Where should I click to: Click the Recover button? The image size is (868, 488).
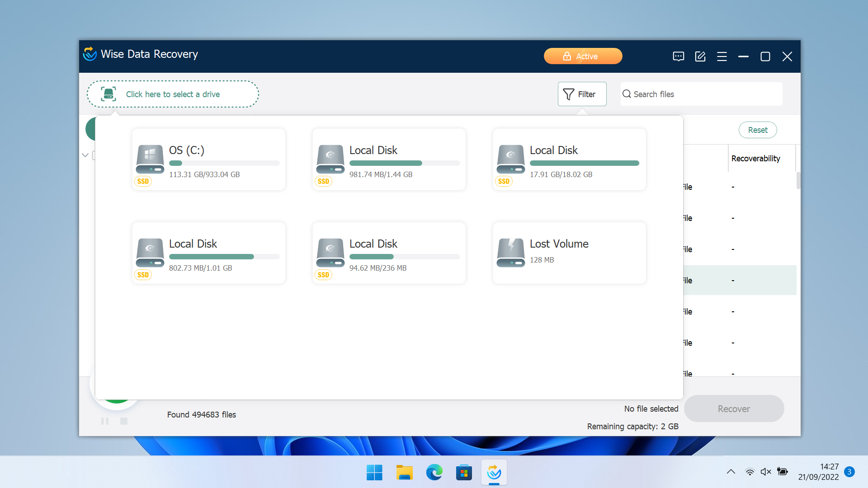point(735,409)
